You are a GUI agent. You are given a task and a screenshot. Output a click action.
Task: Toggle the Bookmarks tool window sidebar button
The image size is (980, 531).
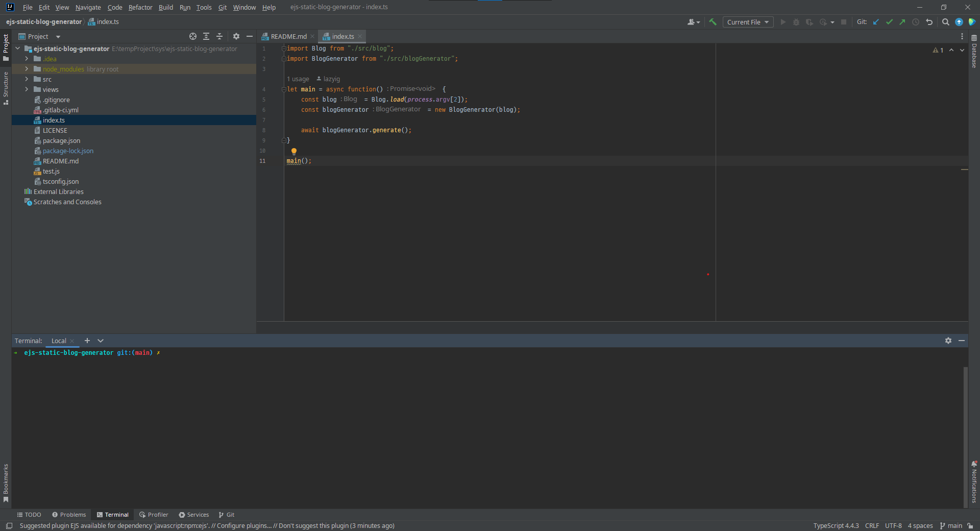pos(6,482)
